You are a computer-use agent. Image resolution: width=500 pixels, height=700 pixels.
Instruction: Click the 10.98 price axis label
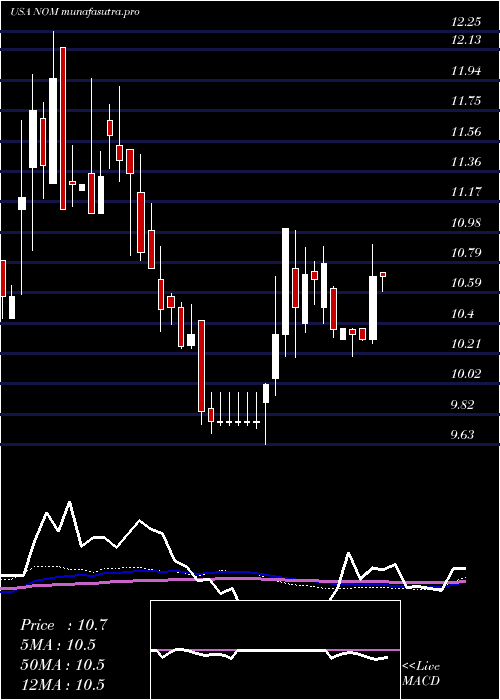tap(466, 222)
